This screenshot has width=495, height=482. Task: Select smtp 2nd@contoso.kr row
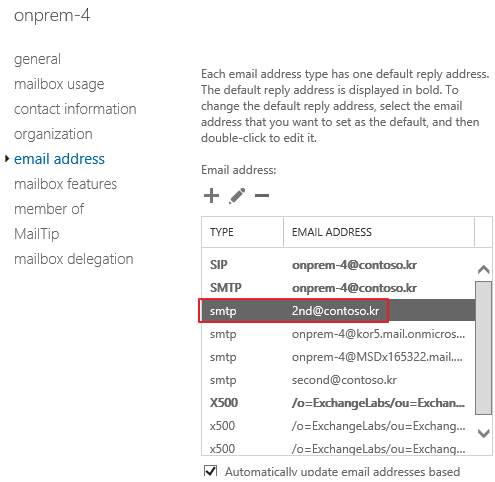tap(338, 311)
